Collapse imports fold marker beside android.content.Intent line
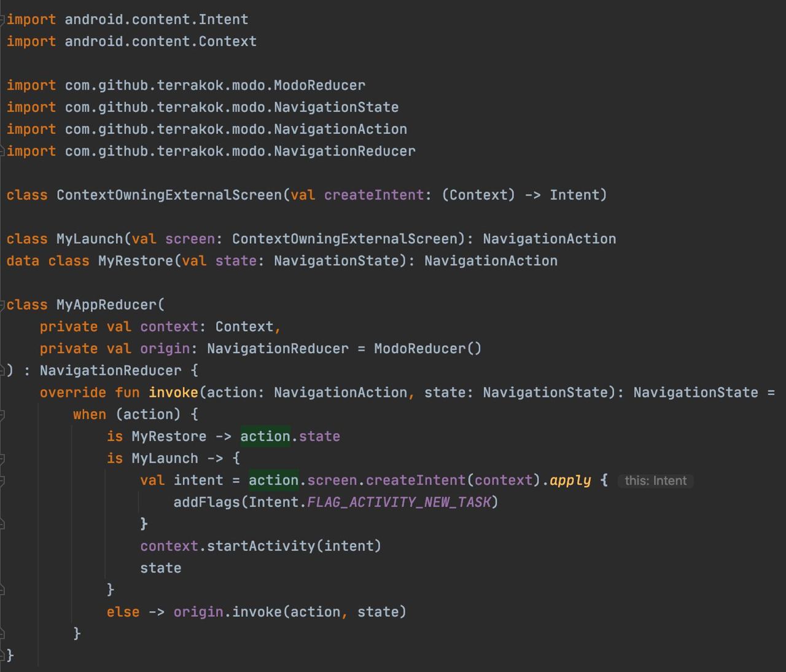 pos(2,20)
